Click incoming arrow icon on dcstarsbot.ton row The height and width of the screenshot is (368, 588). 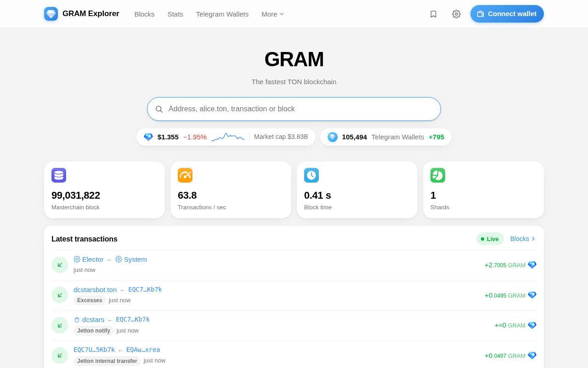60,295
